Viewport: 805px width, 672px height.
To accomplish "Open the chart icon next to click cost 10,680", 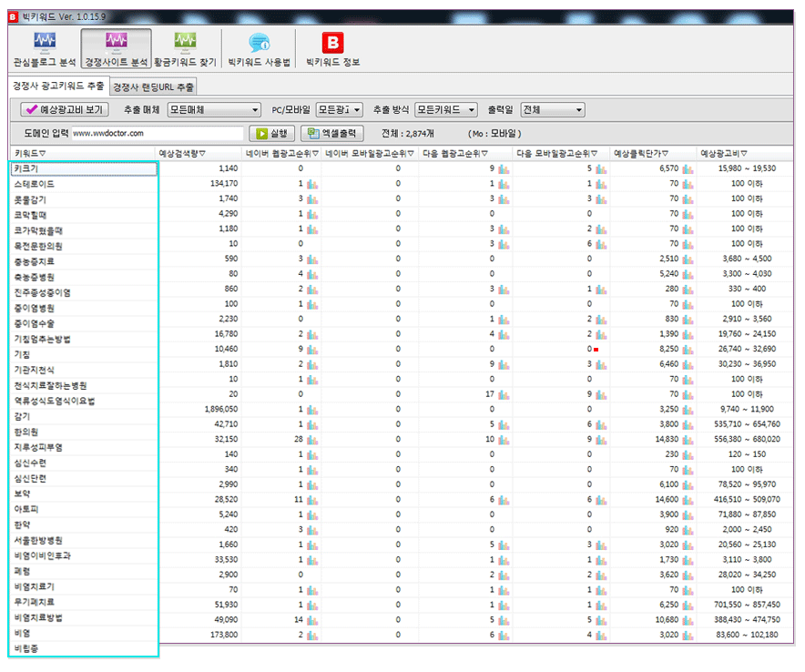I will pyautogui.click(x=688, y=620).
